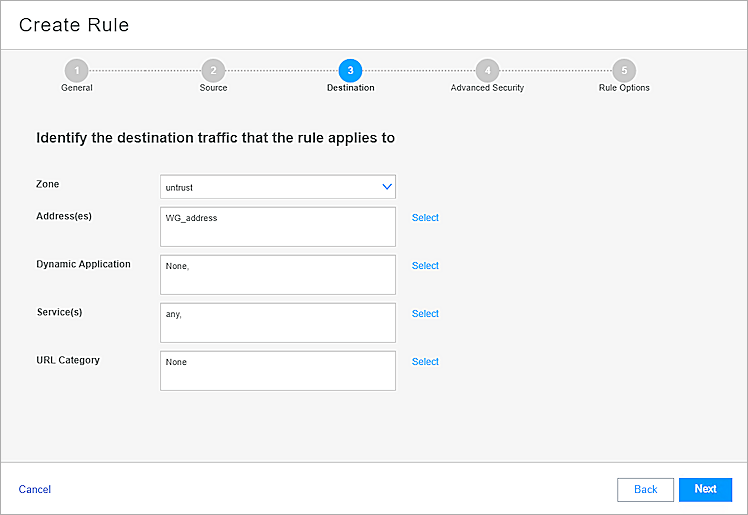The image size is (748, 515).
Task: Click step 1 General circle icon
Action: (x=77, y=70)
